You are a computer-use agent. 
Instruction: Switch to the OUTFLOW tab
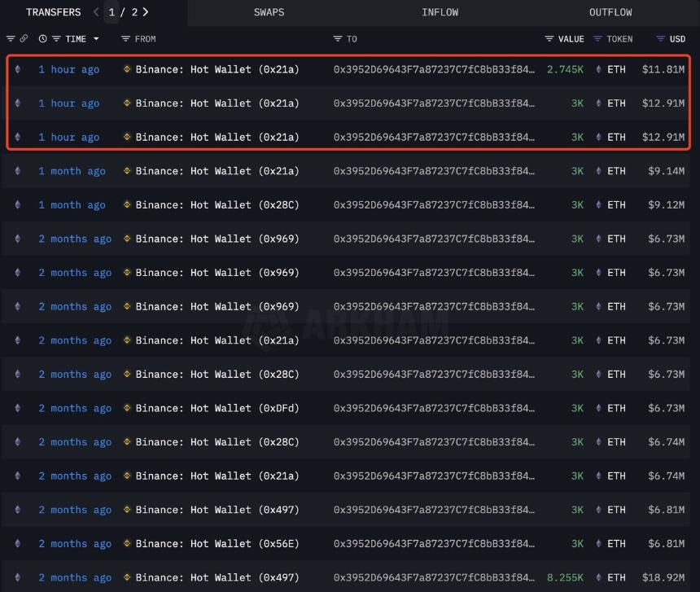click(610, 12)
